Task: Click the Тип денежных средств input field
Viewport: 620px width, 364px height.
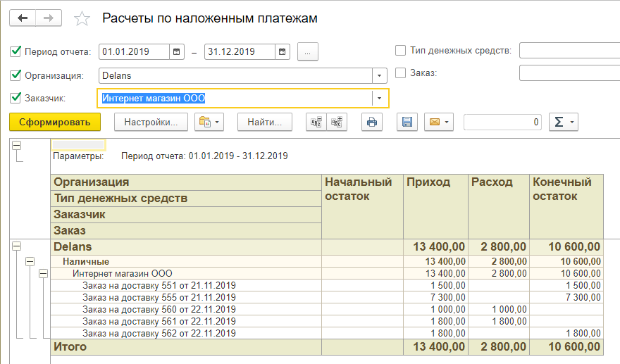Action: [x=570, y=51]
